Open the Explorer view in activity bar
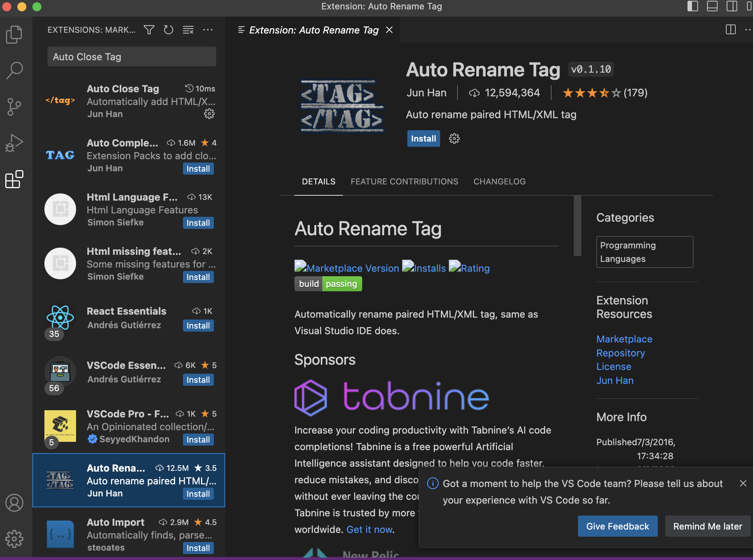 point(14,34)
